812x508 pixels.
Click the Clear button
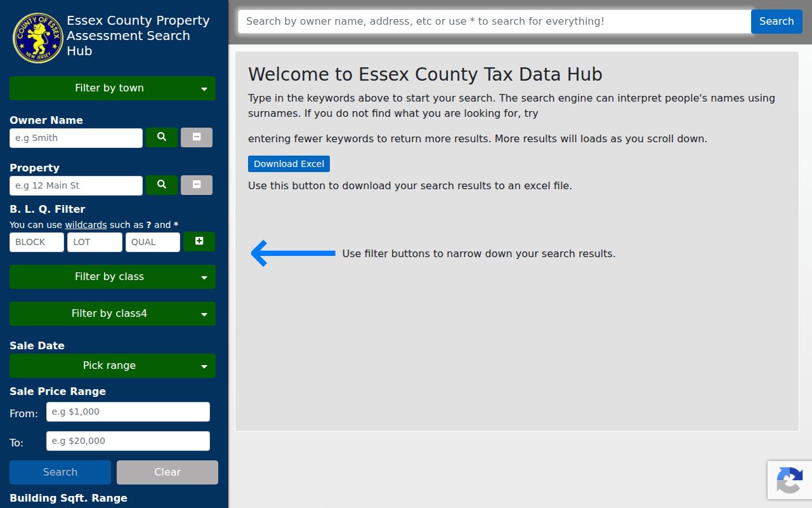(x=167, y=472)
